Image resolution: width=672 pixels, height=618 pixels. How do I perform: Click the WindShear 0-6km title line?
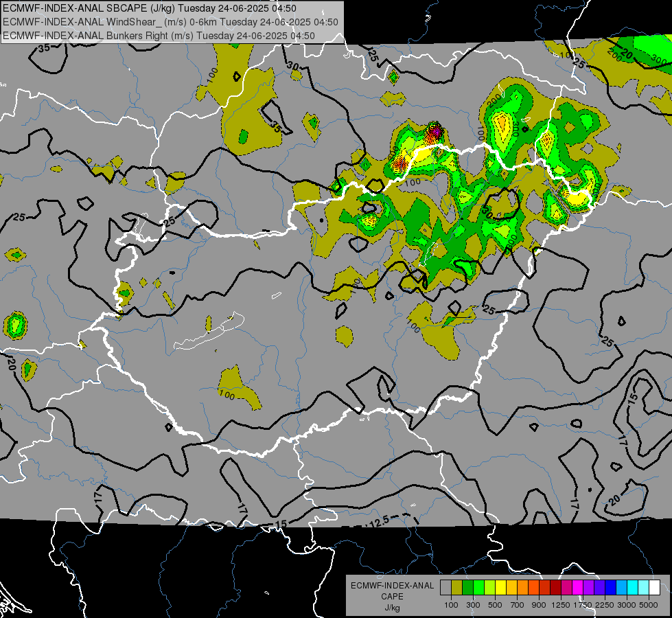[x=170, y=22]
